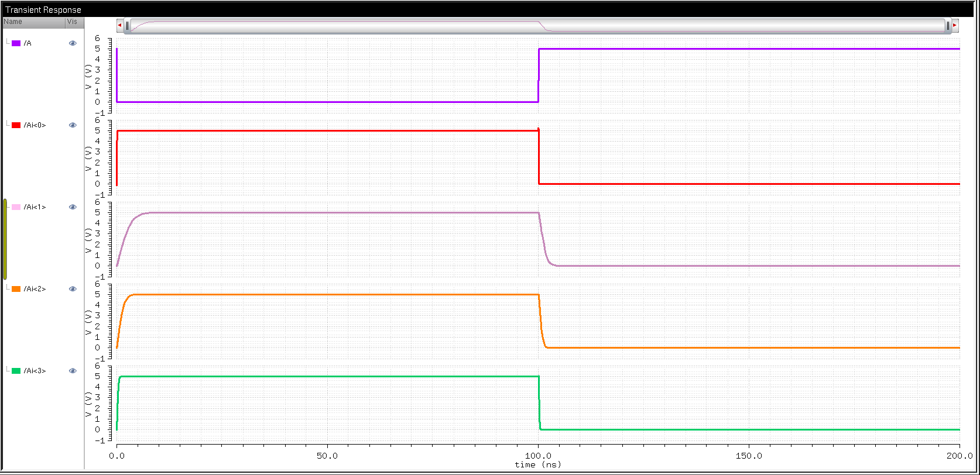
Task: Click the orange color swatch of /Ai<2>
Action: coord(16,289)
